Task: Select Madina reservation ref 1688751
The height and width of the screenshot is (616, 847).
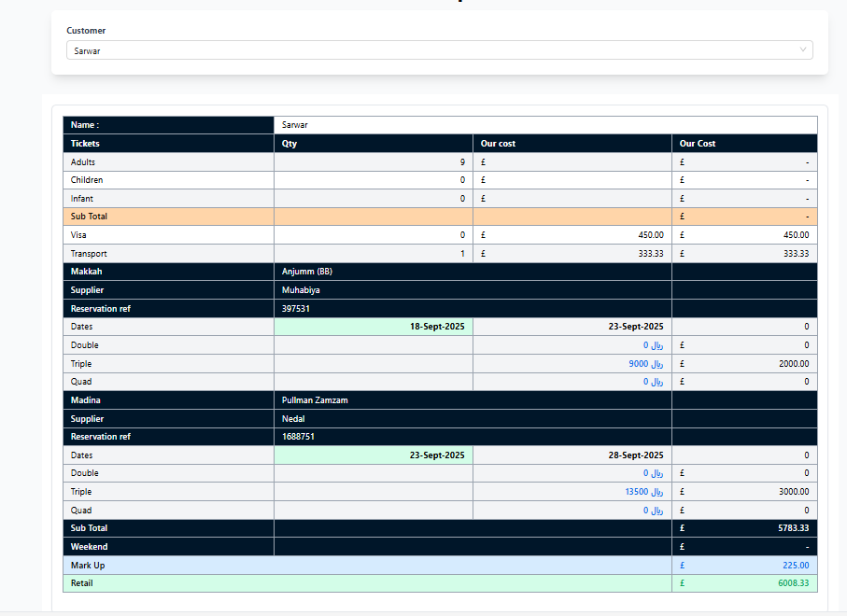Action: click(x=299, y=437)
